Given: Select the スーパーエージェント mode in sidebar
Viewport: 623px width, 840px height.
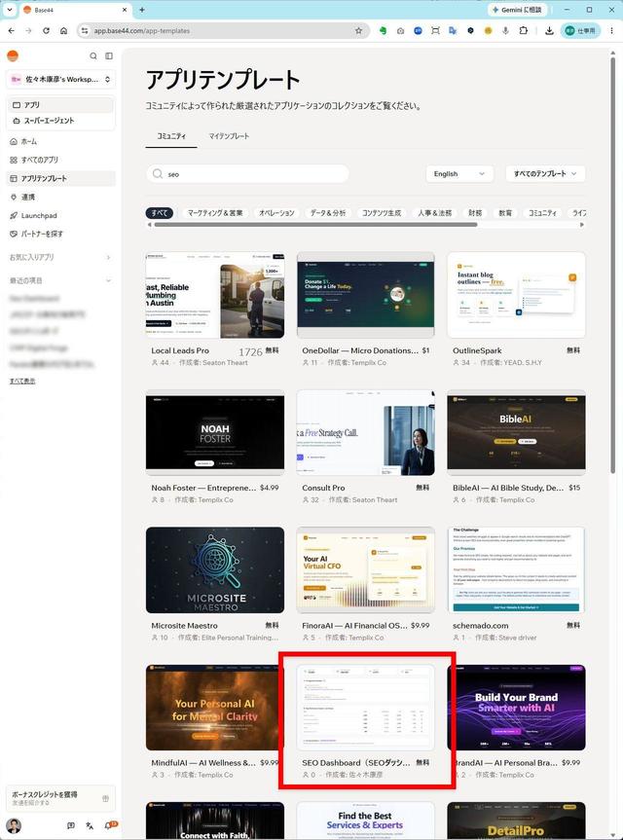Looking at the screenshot, I should pyautogui.click(x=60, y=121).
